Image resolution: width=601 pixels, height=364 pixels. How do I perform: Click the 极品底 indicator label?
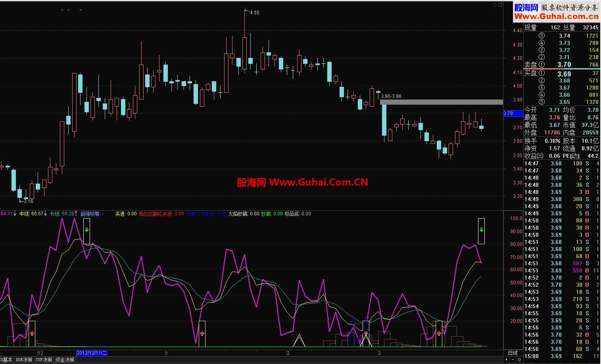pyautogui.click(x=298, y=214)
